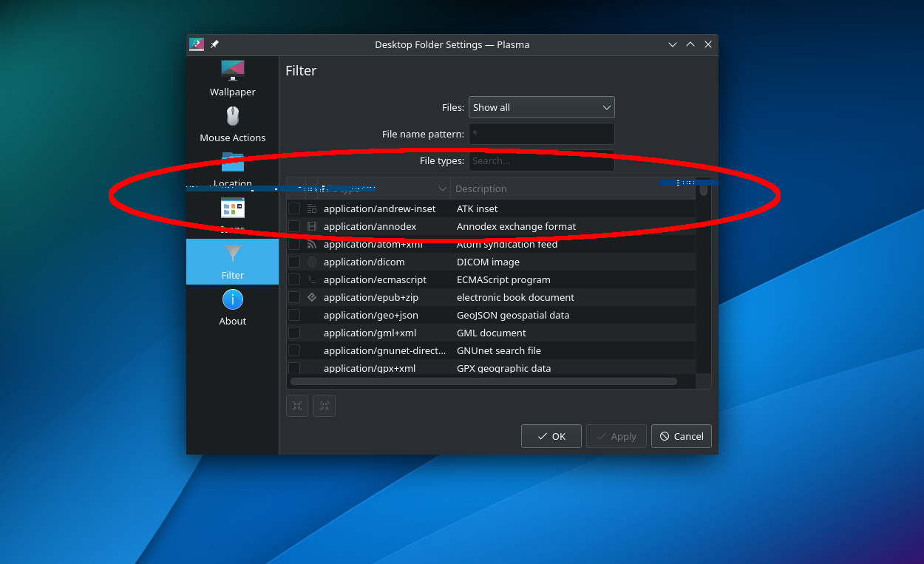Click the File name pattern field
This screenshot has height=564, width=924.
(541, 134)
